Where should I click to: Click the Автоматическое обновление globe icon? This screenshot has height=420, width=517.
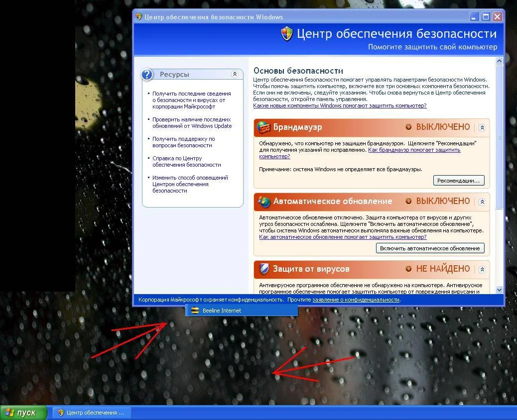click(264, 201)
